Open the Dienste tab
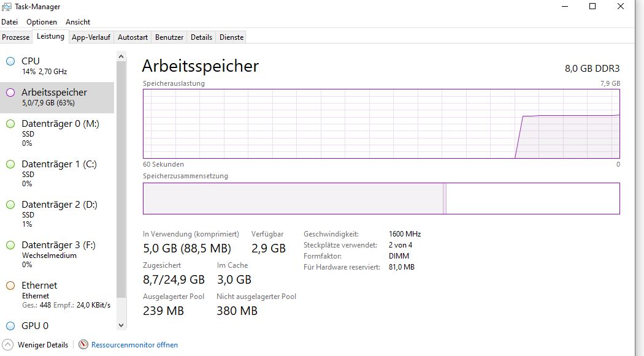This screenshot has height=356, width=644. coord(231,37)
